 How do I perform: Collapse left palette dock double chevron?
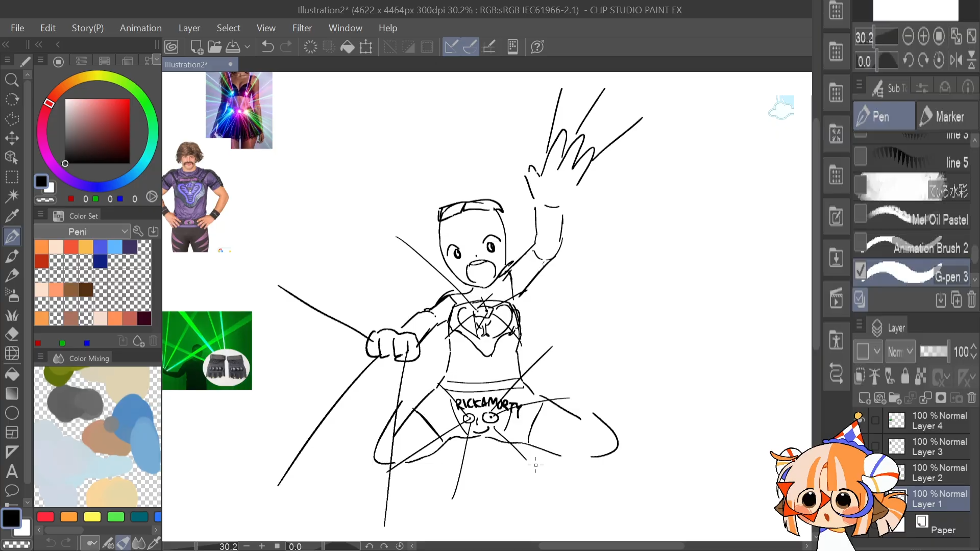6,45
